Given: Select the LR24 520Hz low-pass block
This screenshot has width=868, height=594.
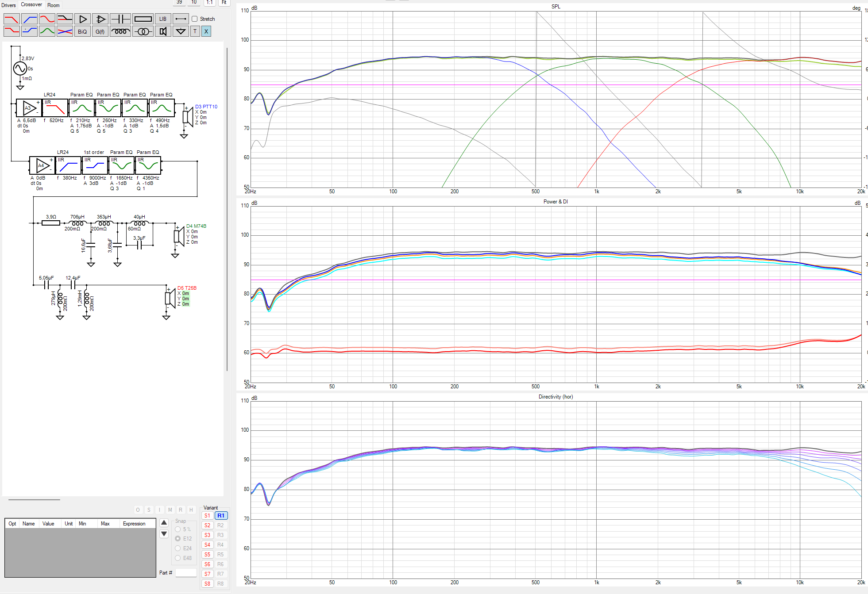Looking at the screenshot, I should (x=55, y=108).
